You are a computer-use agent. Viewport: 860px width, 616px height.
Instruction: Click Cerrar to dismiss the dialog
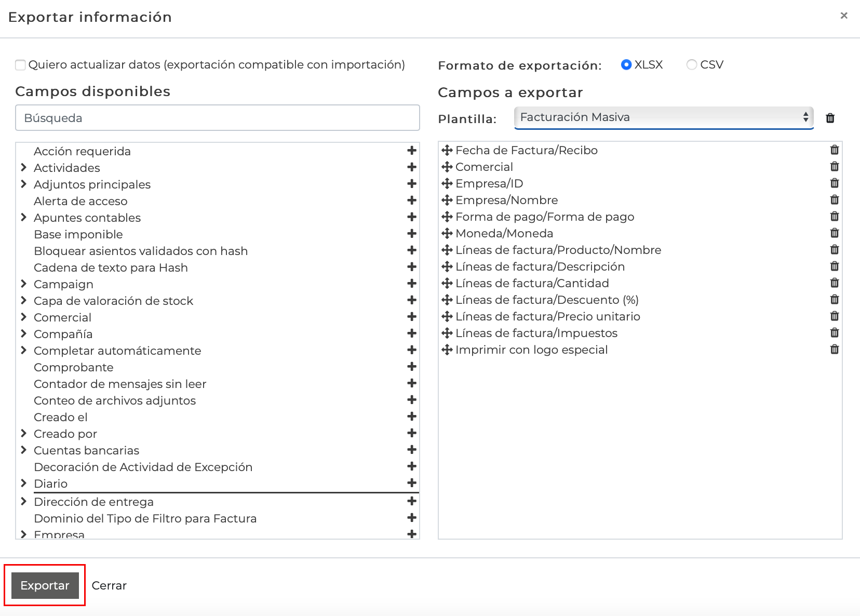coord(109,585)
